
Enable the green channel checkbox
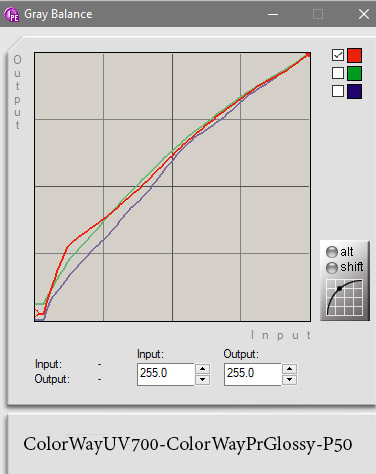click(338, 73)
